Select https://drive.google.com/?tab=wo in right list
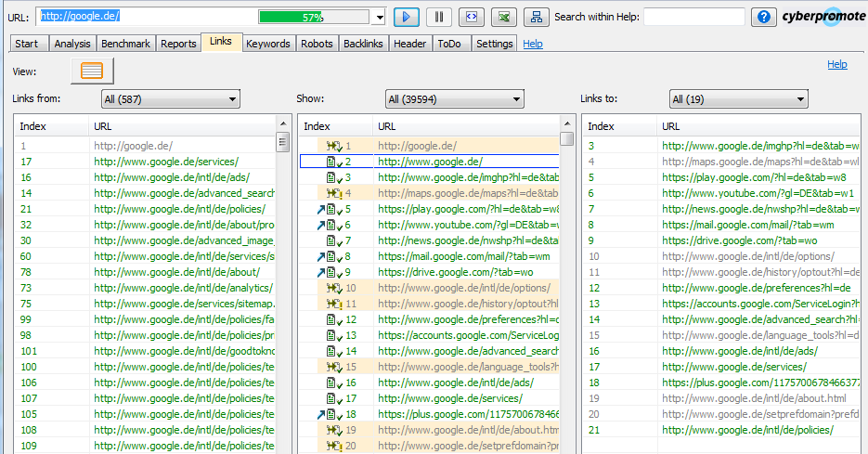The image size is (868, 454). coord(740,240)
